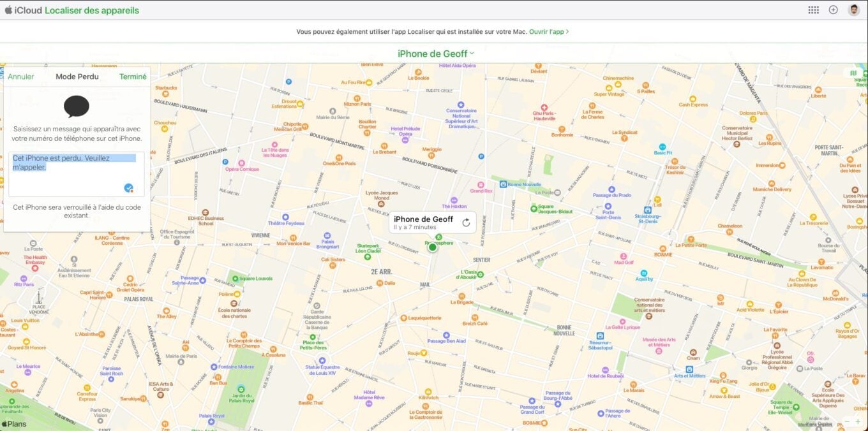The height and width of the screenshot is (431, 868).
Task: Cancel Mode Perdu with Annuler
Action: (20, 77)
